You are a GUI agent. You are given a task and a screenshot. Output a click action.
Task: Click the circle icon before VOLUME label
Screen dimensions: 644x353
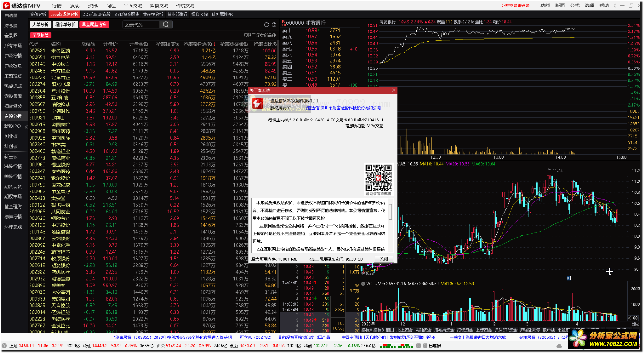coord(363,284)
